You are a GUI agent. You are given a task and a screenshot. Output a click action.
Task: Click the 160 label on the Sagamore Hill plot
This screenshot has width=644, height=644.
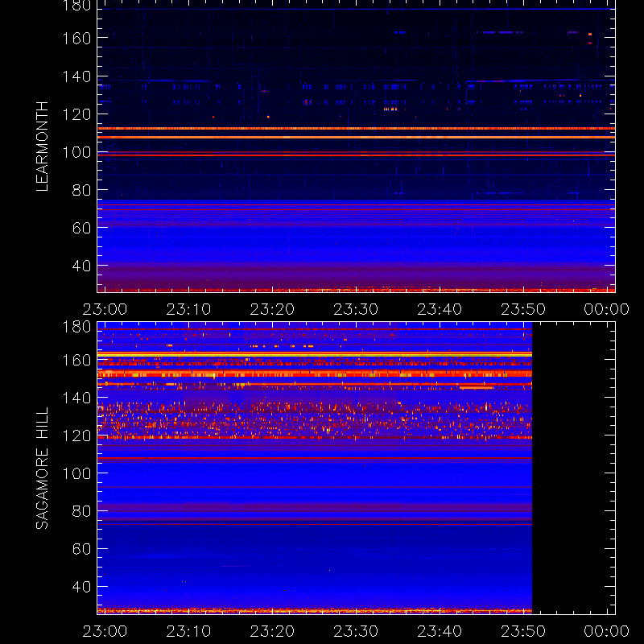(x=76, y=360)
